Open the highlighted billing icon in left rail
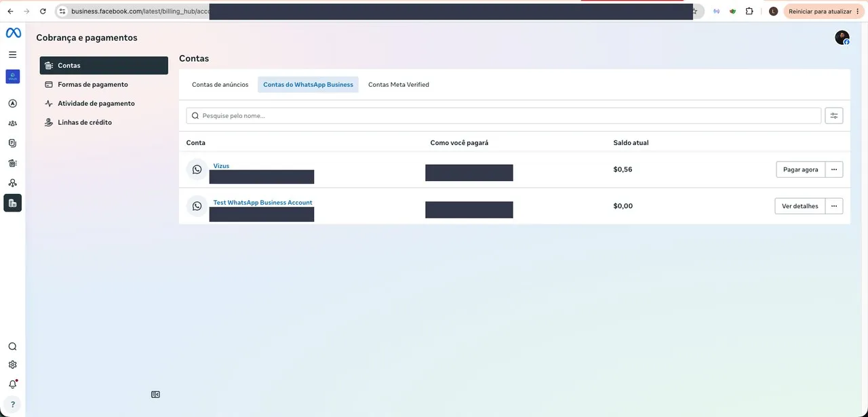The width and height of the screenshot is (868, 417). pyautogui.click(x=12, y=203)
